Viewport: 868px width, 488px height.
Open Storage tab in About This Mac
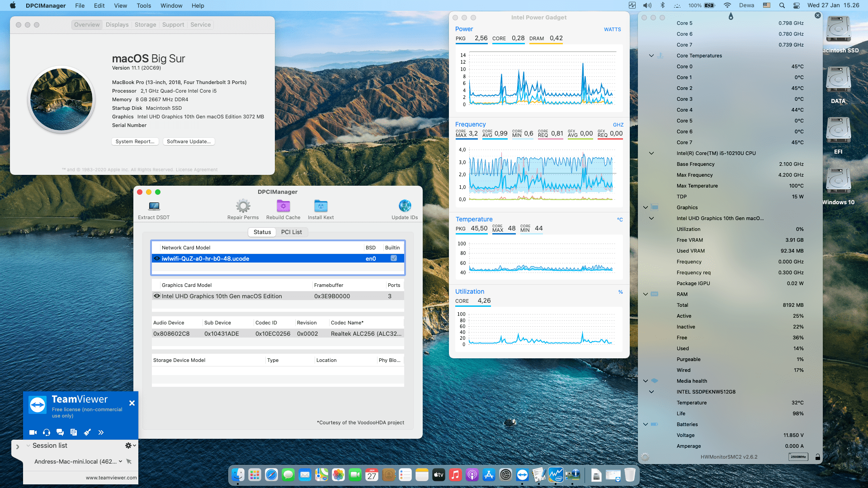145,25
